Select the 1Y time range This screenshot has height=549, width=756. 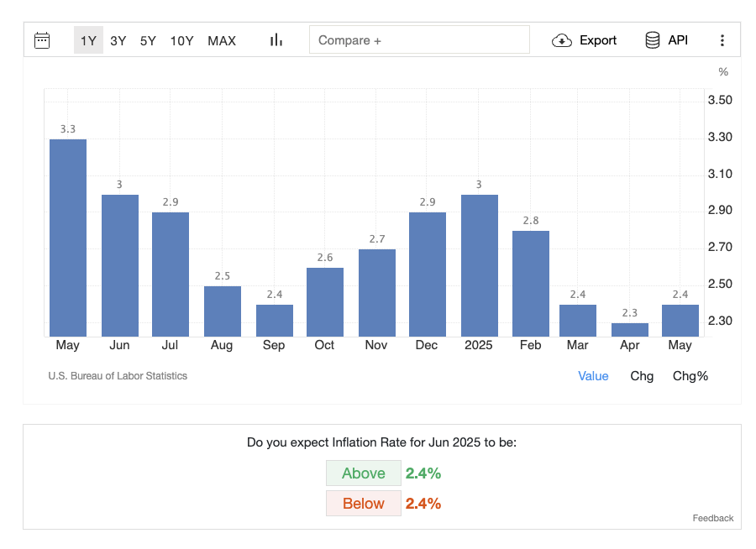pyautogui.click(x=88, y=40)
